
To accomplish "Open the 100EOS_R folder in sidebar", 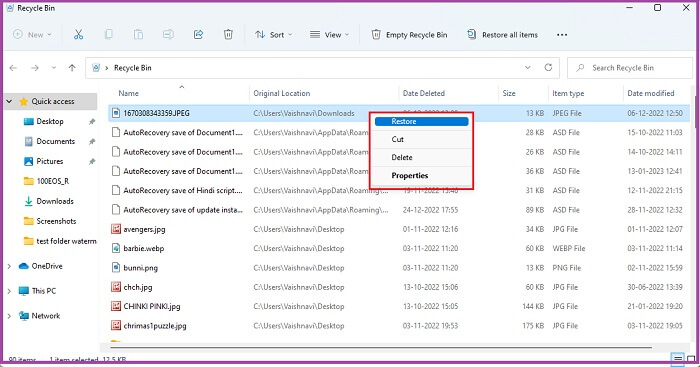I will [x=53, y=181].
